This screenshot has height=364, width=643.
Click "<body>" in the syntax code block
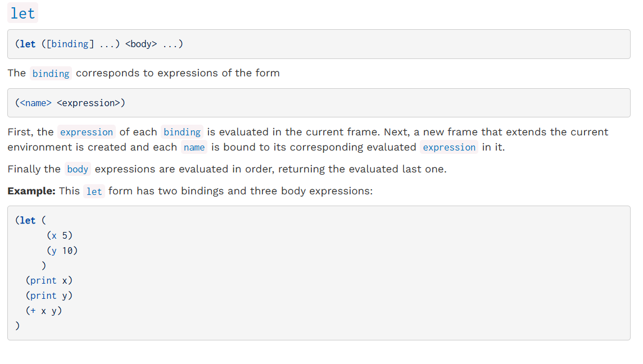pos(141,44)
